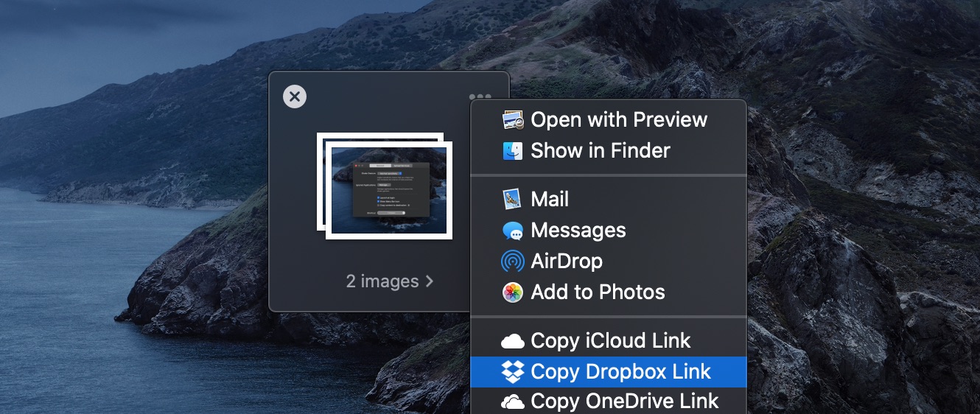980x414 pixels.
Task: Click the OneDrive cloud icon
Action: coord(513,402)
